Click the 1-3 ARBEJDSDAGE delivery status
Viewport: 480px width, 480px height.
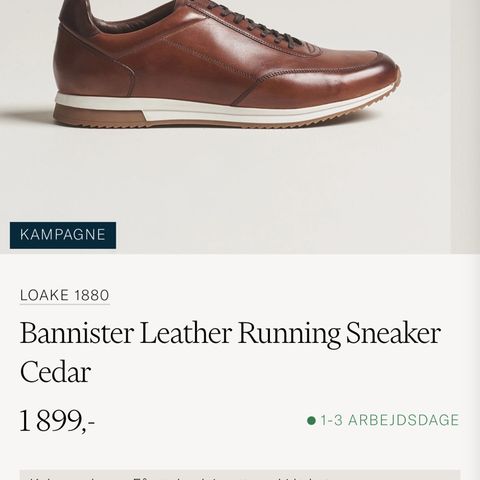pos(389,420)
